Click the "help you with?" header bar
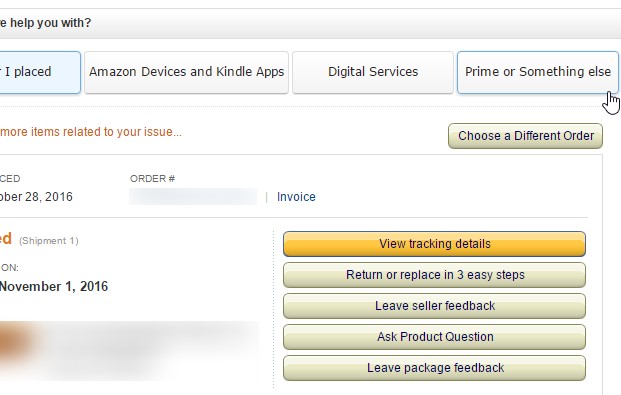 pyautogui.click(x=310, y=23)
